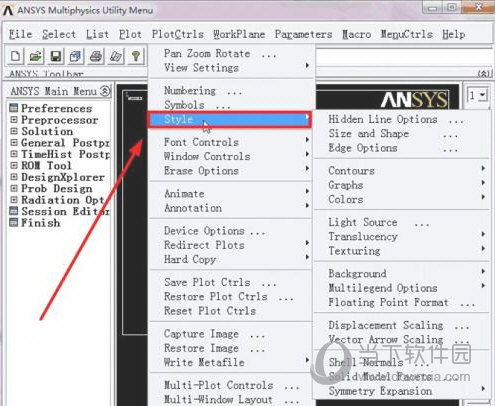Expand the General Postproc node
The height and width of the screenshot is (406, 495).
point(14,142)
